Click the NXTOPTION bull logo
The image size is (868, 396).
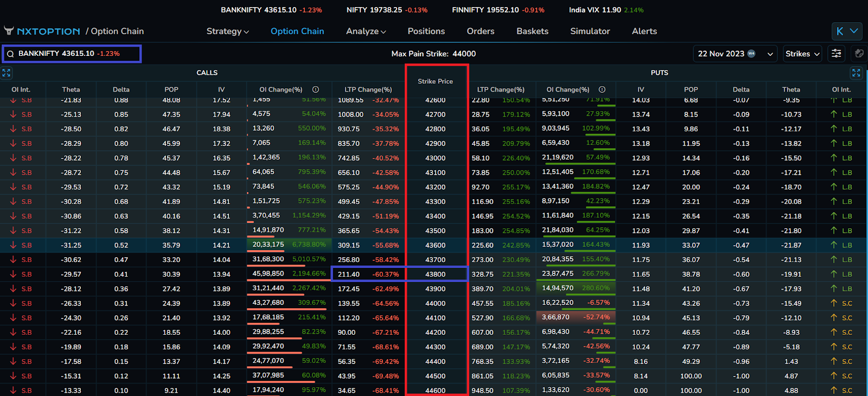(9, 31)
